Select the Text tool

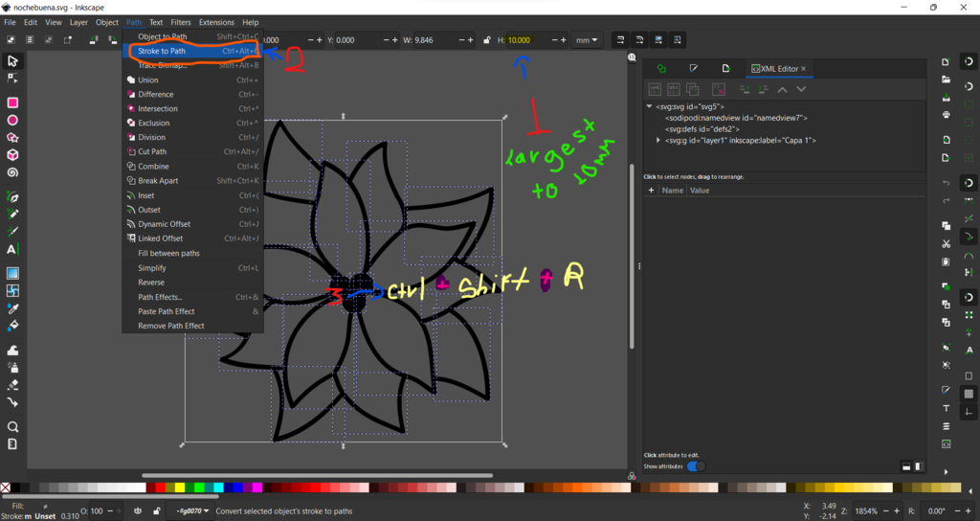click(x=12, y=249)
